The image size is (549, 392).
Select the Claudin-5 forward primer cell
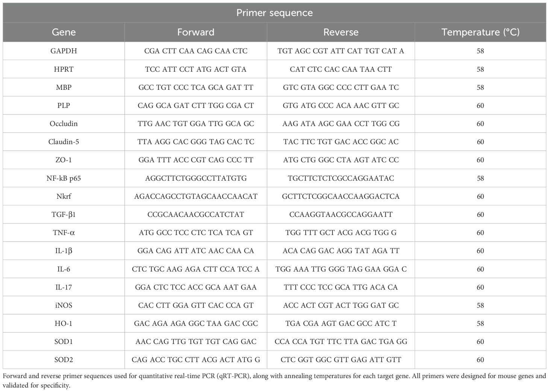[196, 142]
